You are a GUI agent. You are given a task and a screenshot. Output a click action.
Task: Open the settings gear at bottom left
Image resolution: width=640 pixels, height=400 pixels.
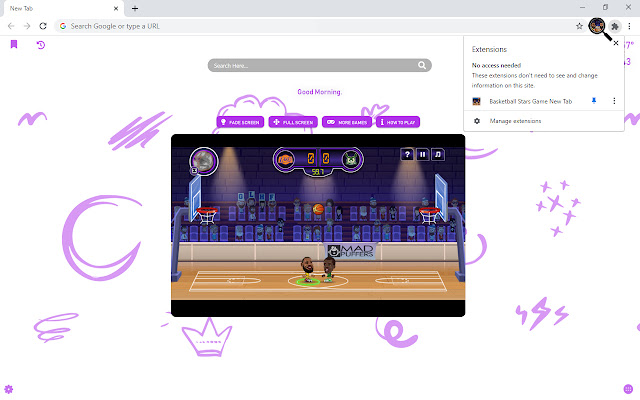[x=9, y=388]
